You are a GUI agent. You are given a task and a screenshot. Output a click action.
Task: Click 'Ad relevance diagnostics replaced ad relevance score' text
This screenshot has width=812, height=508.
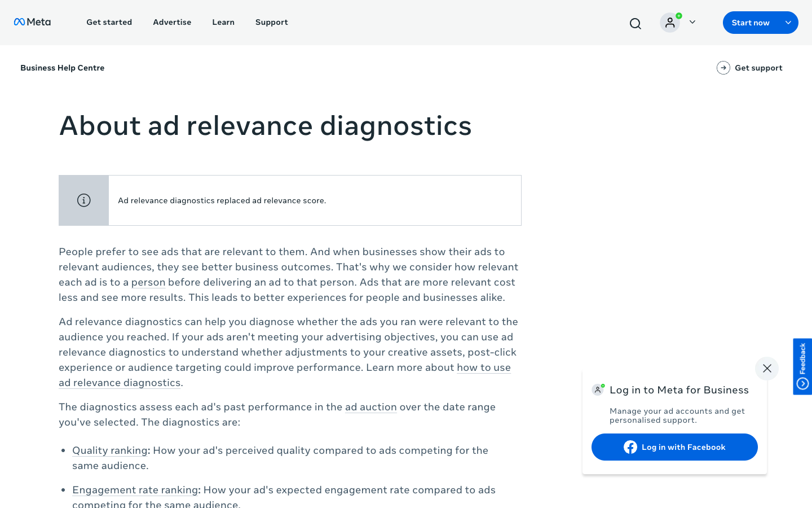point(222,200)
